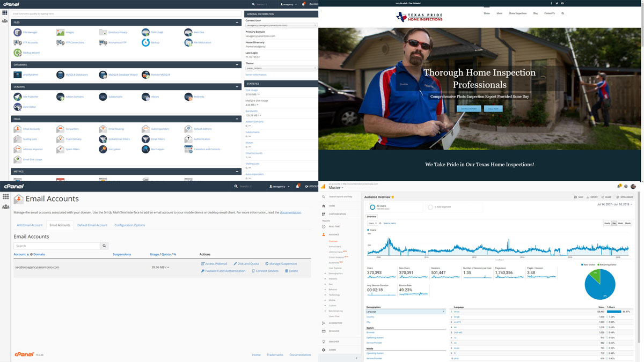Click magnifier button beside Email Accounts search
This screenshot has height=362, width=644.
pyautogui.click(x=105, y=246)
